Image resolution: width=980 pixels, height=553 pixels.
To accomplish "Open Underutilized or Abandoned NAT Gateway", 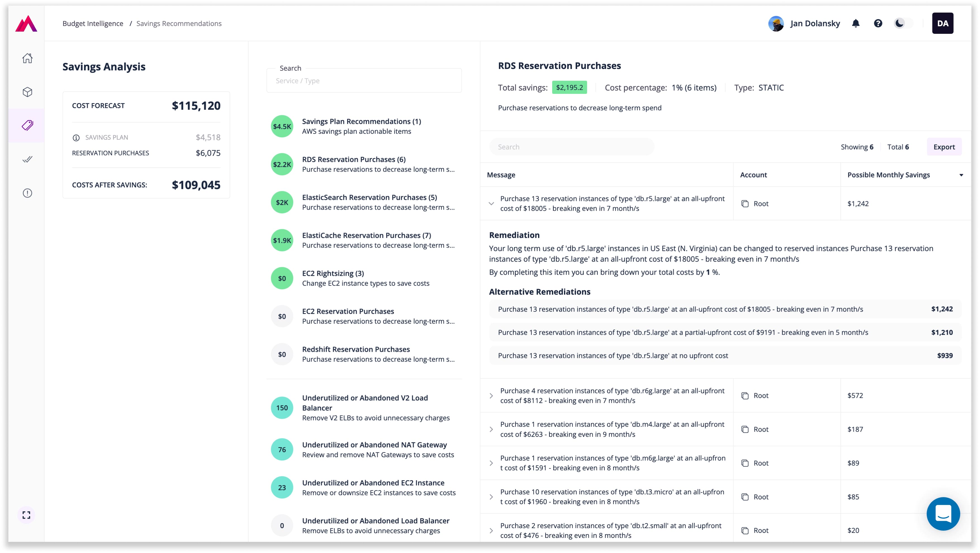I will click(x=364, y=450).
